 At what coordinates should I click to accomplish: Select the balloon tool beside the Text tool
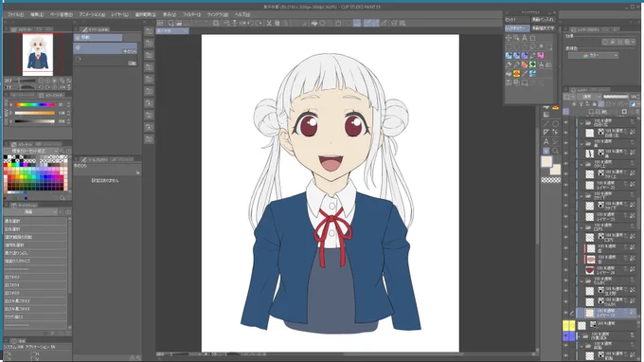click(x=555, y=142)
